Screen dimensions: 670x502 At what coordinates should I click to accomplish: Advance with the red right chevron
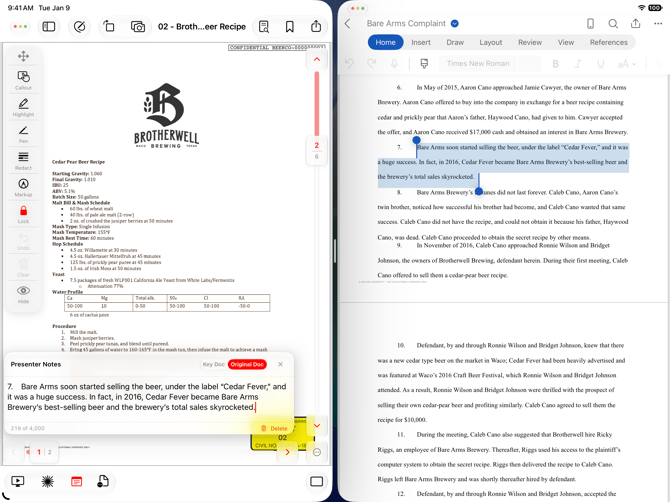point(287,452)
